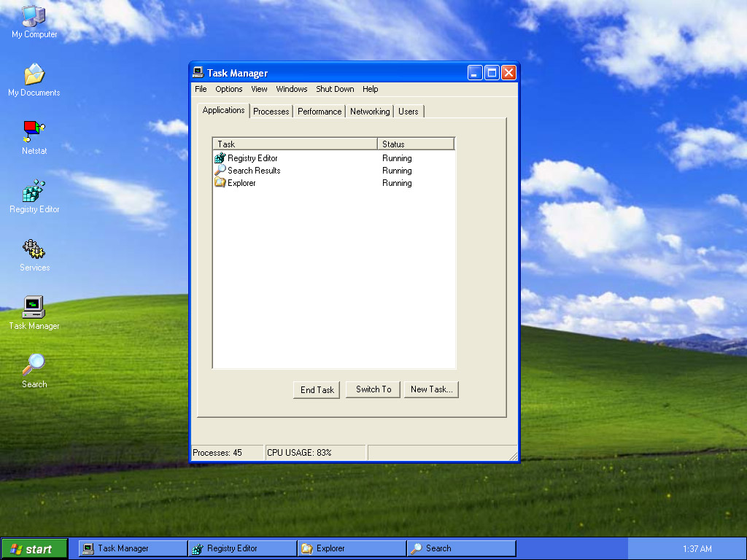Select the 'Explorer' task row

tap(334, 183)
